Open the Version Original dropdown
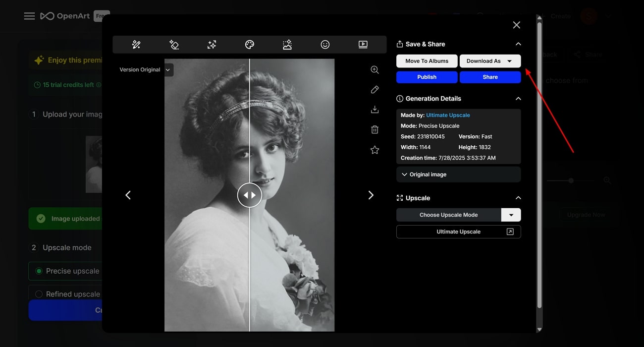Image resolution: width=644 pixels, height=347 pixels. 168,70
